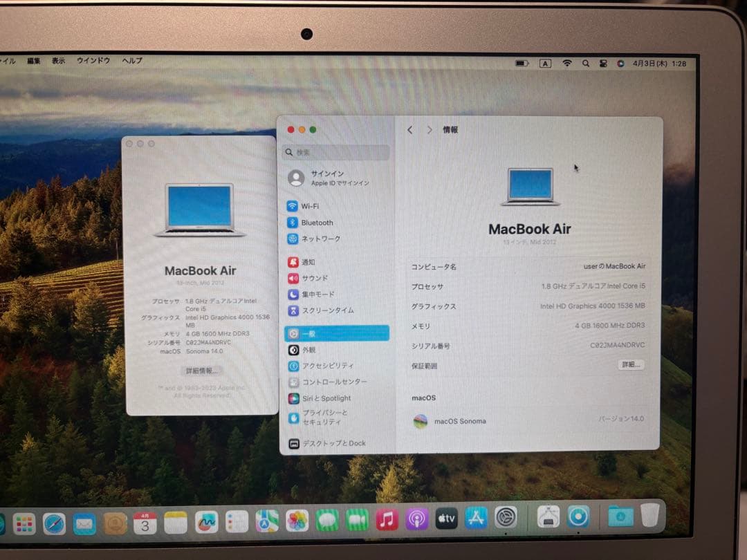Select デスクトップと Dock in sidebar
747x560 pixels.
[336, 443]
